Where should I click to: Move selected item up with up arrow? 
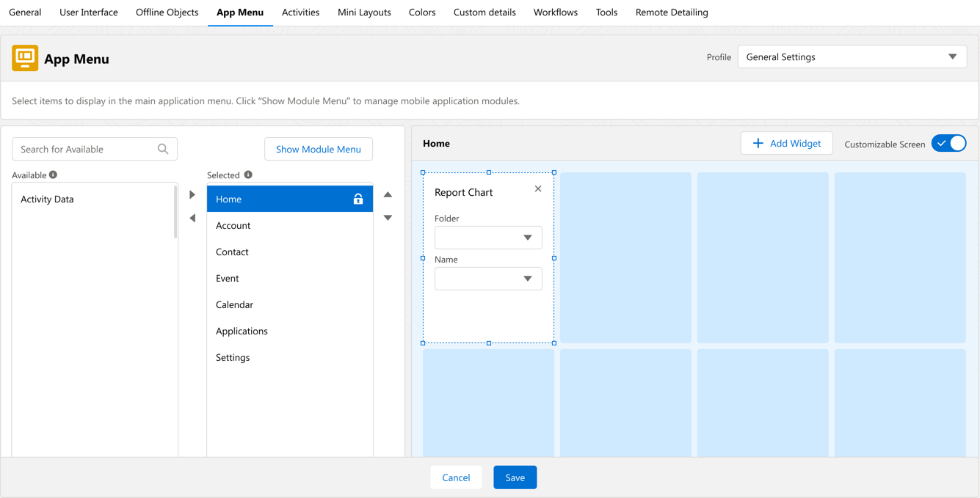[388, 195]
